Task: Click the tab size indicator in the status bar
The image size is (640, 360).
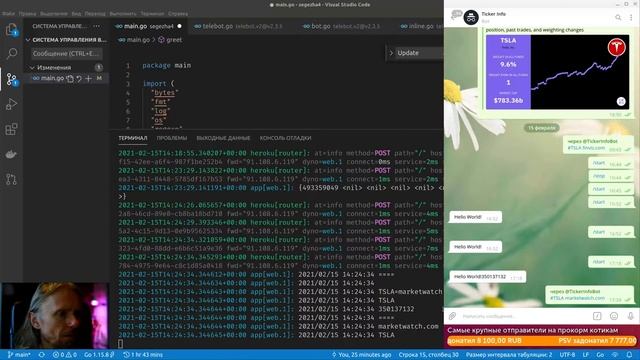Action: (509, 355)
